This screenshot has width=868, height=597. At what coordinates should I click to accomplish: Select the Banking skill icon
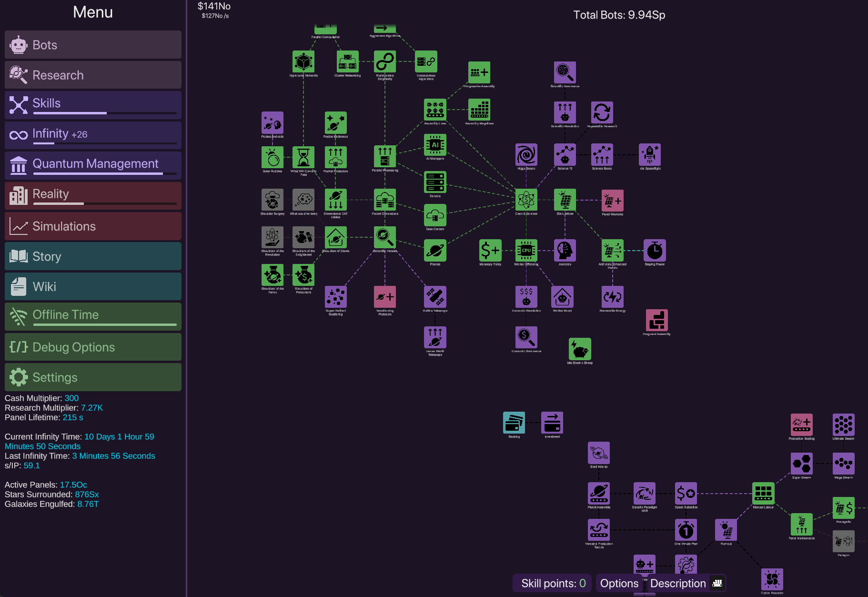(514, 423)
